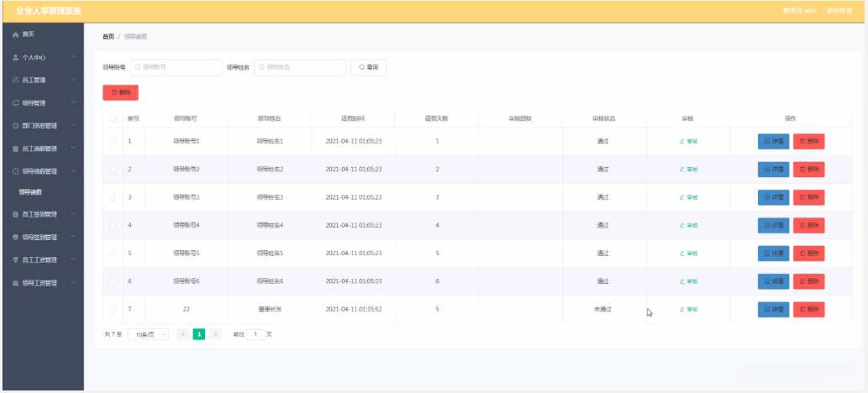Click the blue 详情 button in row 5
868x393 pixels.
click(x=773, y=254)
